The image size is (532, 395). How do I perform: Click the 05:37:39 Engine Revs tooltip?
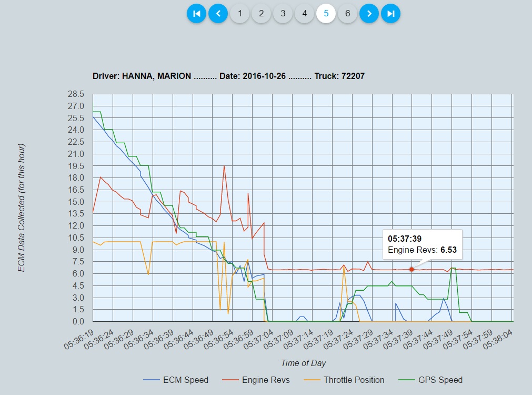pos(423,244)
